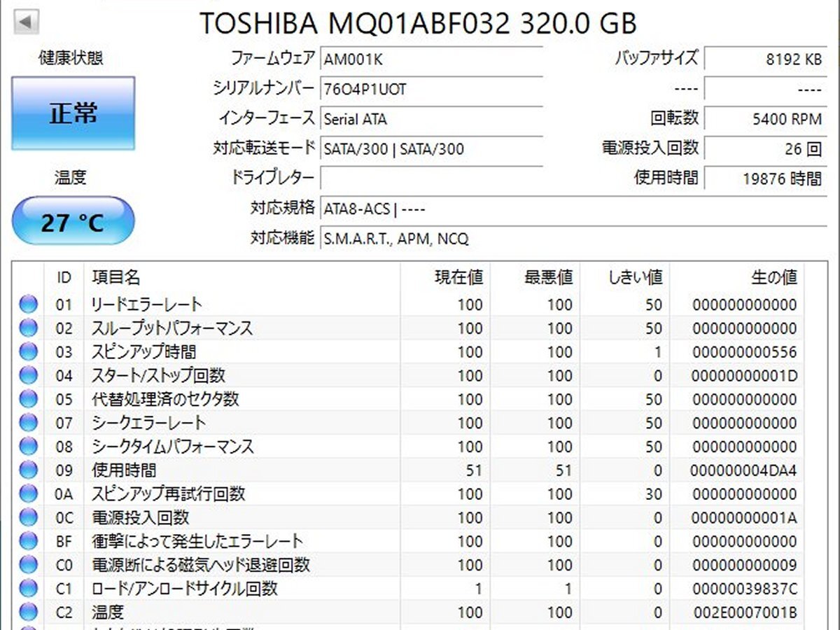This screenshot has height=630, width=840.
Task: Click the 対応規格 field ATA8-ACS
Action: (x=573, y=209)
